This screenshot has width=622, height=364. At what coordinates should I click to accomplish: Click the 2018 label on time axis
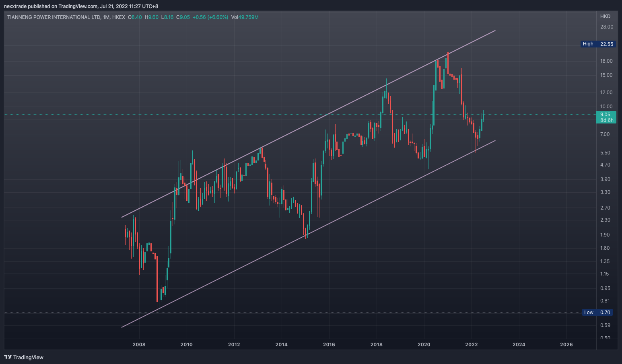click(377, 345)
